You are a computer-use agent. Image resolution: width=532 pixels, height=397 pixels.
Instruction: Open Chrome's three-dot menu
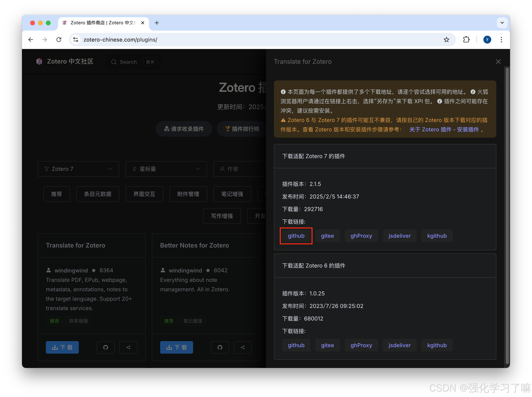501,40
